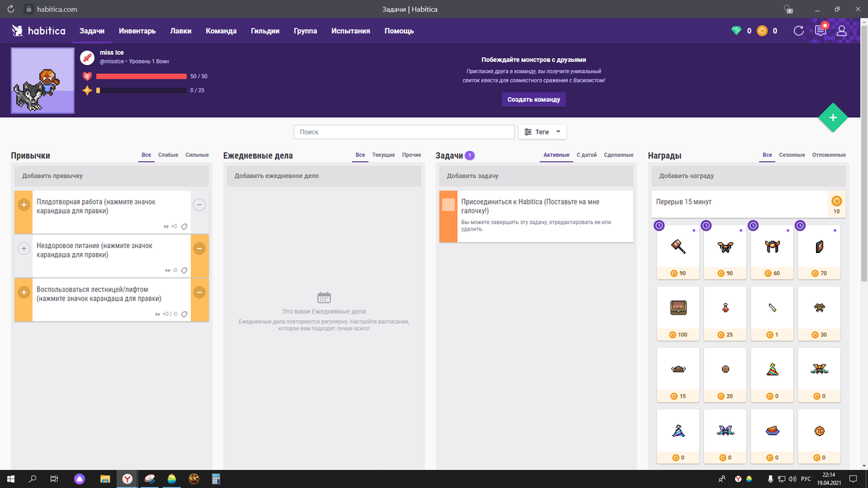The width and height of the screenshot is (868, 488).
Task: Click disabled minus on Плодотворная работа habit
Action: click(200, 205)
